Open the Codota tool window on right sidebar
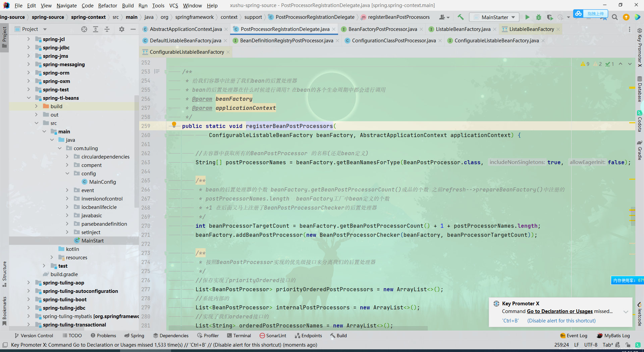 click(640, 121)
